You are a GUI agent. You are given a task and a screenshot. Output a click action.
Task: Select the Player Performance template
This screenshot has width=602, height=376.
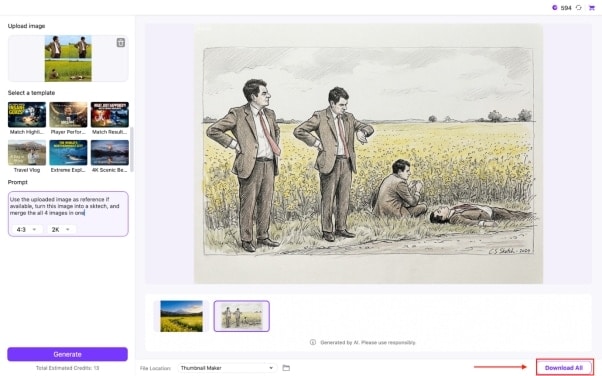[x=68, y=118]
